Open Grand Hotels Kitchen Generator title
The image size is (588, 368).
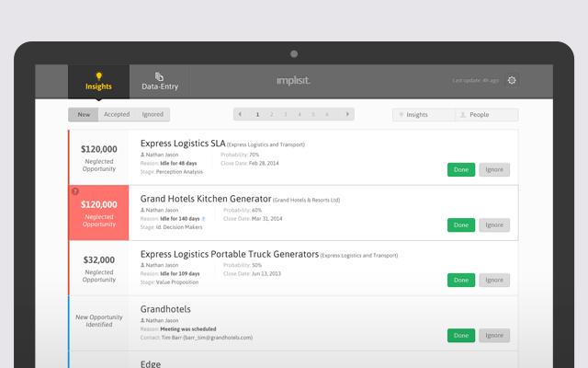tap(206, 199)
